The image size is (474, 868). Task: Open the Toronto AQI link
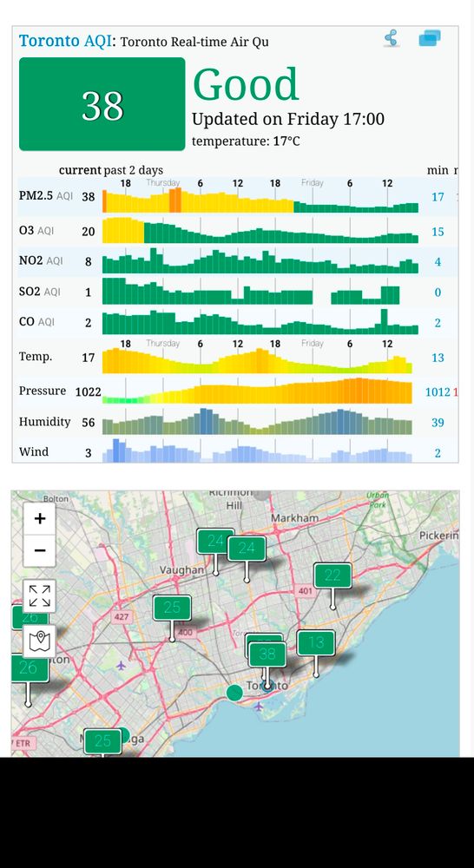[x=66, y=41]
